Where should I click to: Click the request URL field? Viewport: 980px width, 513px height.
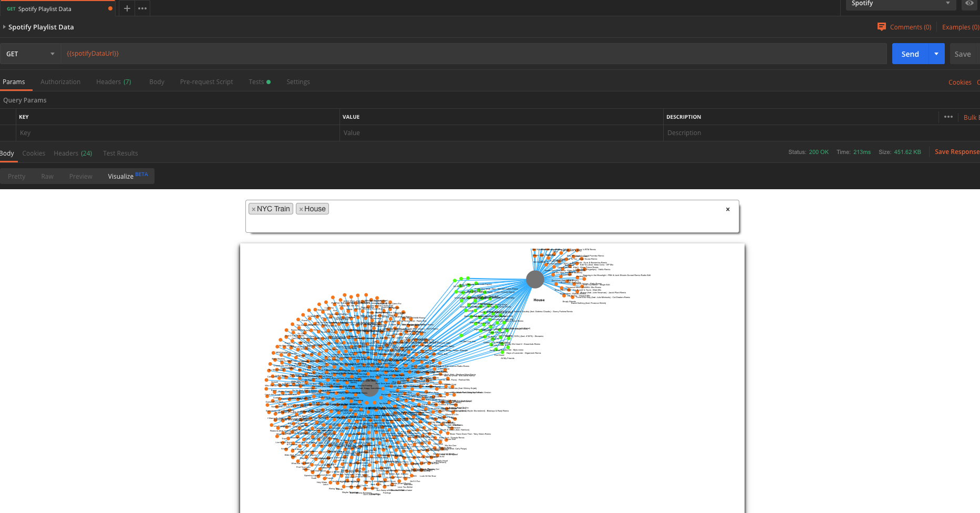pos(474,54)
